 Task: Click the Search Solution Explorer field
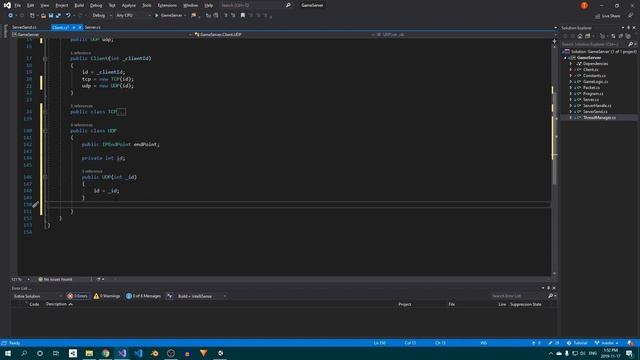594,44
